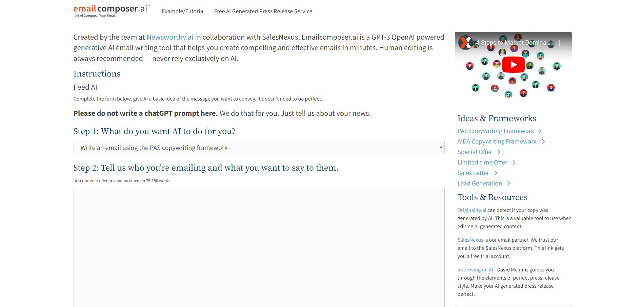Click the arrow beside Sales Letter
Image resolution: width=644 pixels, height=307 pixels.
(x=496, y=173)
